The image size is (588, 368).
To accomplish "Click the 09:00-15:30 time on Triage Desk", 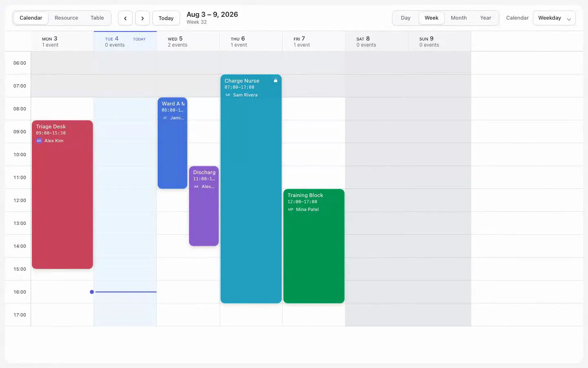I will (x=51, y=133).
